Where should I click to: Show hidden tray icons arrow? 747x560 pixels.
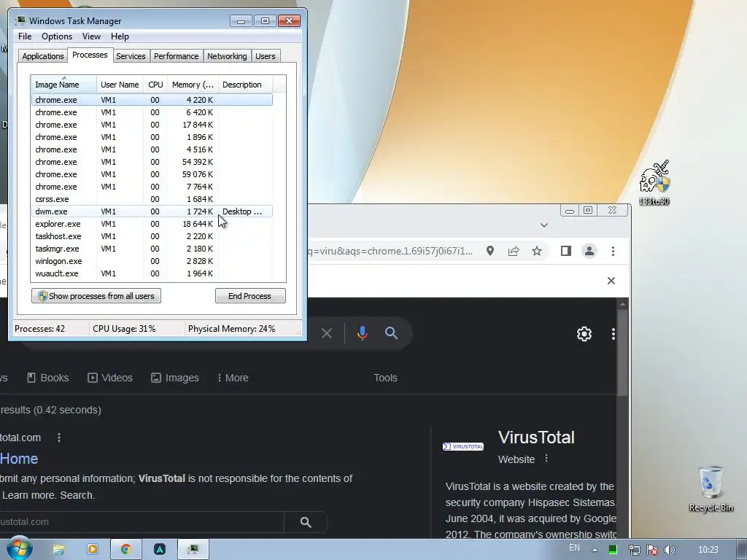(x=595, y=550)
